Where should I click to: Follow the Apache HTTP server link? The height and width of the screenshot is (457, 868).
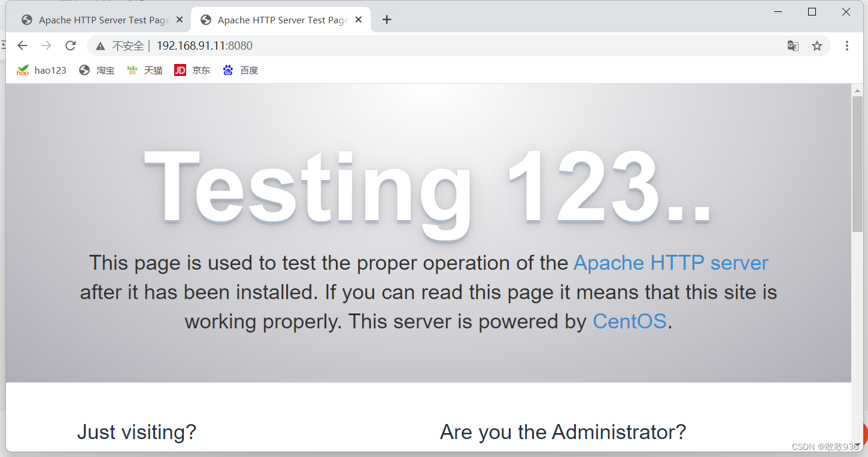click(671, 263)
